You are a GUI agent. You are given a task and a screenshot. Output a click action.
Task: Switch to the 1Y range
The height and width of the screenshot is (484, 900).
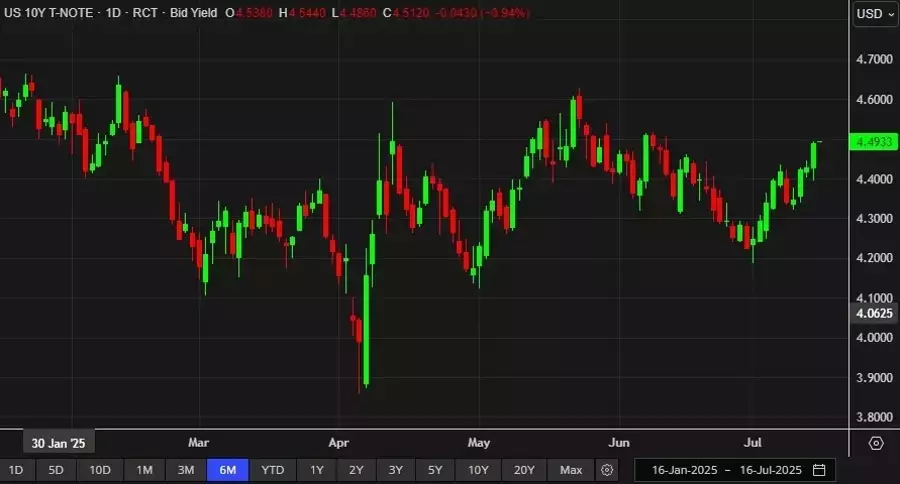click(317, 470)
